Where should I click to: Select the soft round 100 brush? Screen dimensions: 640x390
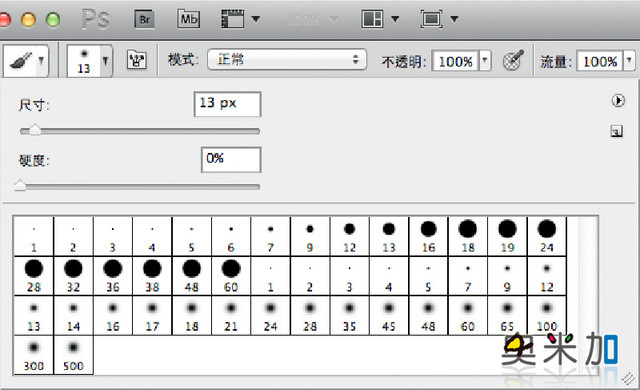pyautogui.click(x=547, y=315)
